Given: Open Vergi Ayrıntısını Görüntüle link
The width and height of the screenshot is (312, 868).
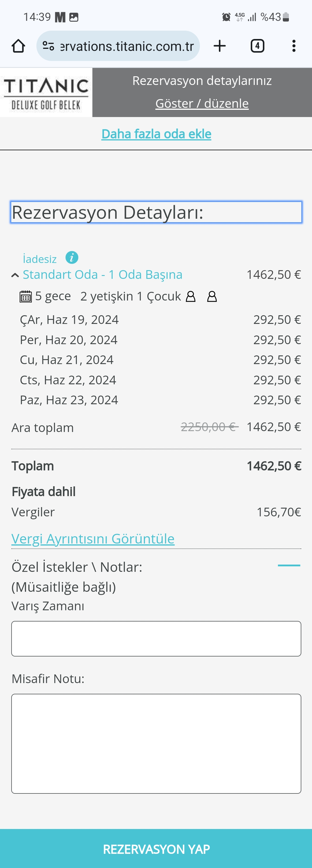Looking at the screenshot, I should point(93,539).
